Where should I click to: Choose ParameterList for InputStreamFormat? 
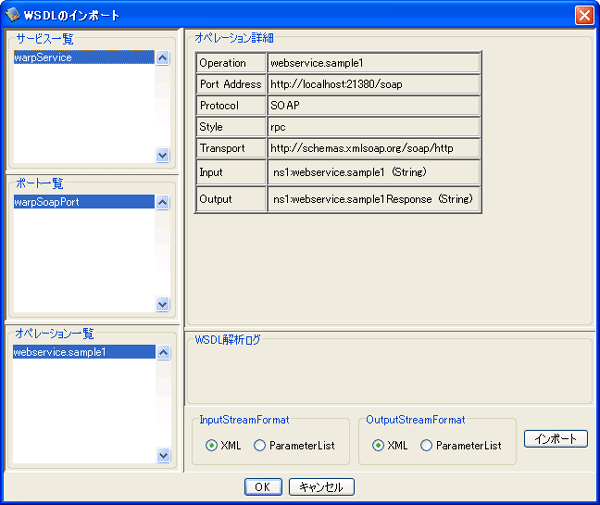click(261, 446)
